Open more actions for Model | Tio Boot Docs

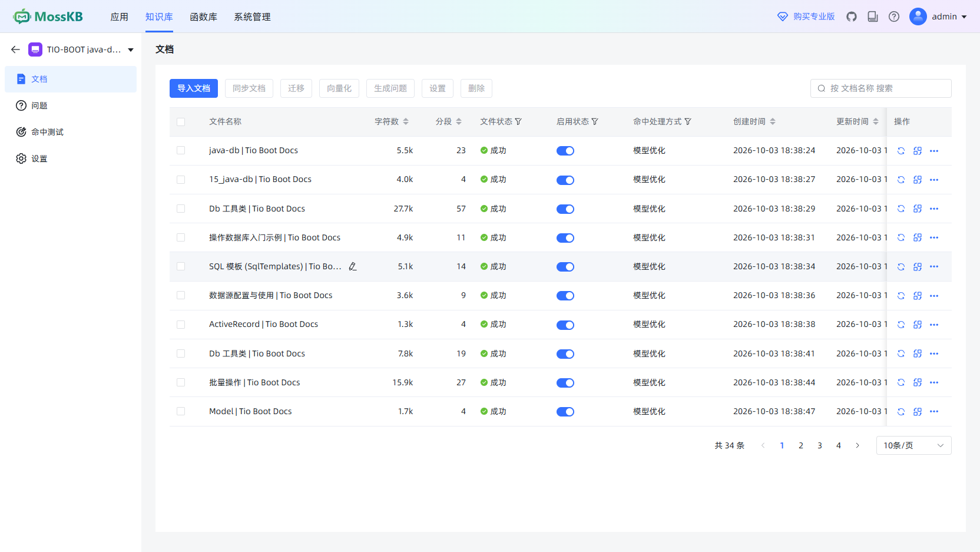click(x=934, y=411)
